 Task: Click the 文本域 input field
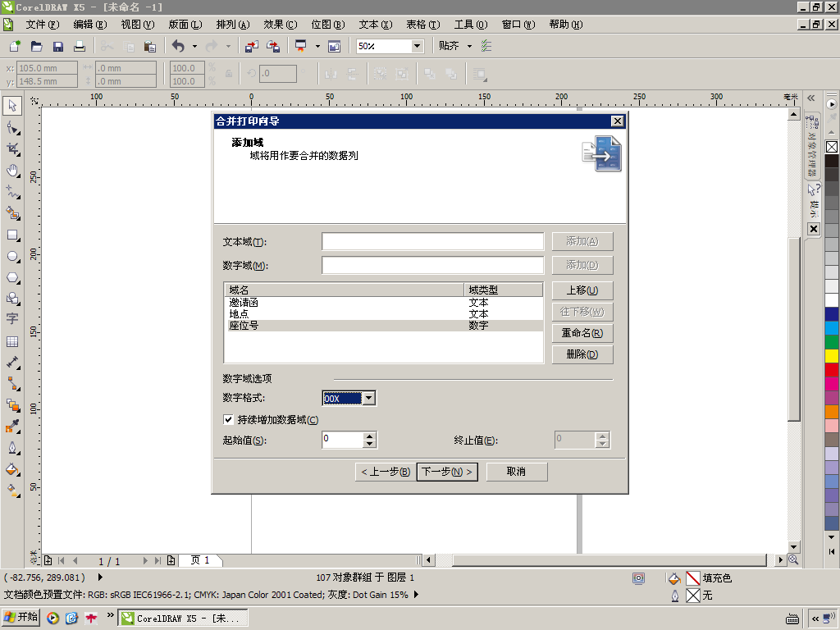click(433, 242)
